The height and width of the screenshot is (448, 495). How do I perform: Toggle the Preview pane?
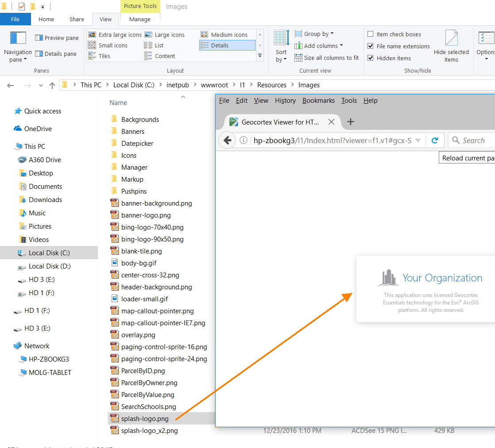(x=57, y=38)
